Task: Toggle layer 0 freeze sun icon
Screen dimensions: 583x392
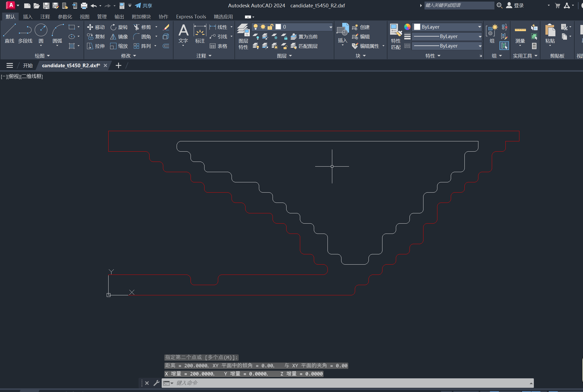Action: [x=263, y=27]
